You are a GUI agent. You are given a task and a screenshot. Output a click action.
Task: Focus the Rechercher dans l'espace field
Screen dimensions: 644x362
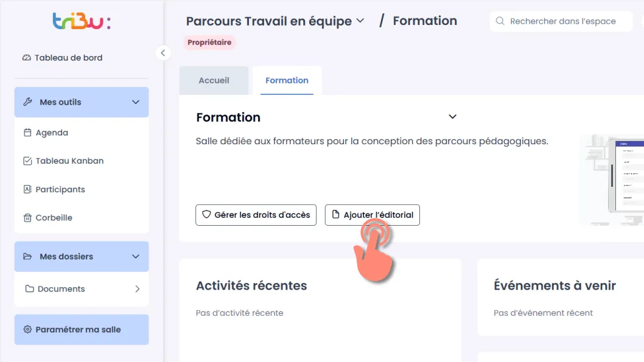(x=561, y=21)
